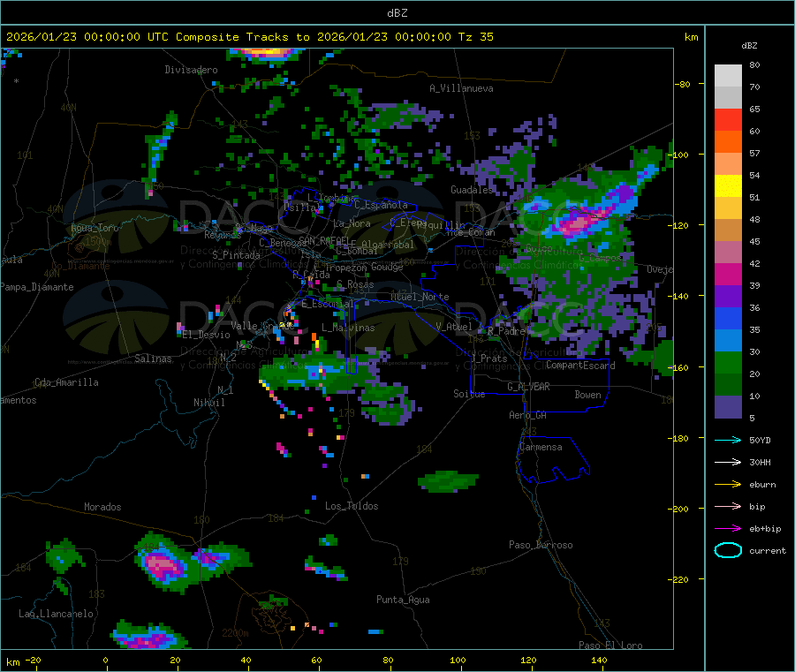Click the Carmensa map label

point(541,447)
